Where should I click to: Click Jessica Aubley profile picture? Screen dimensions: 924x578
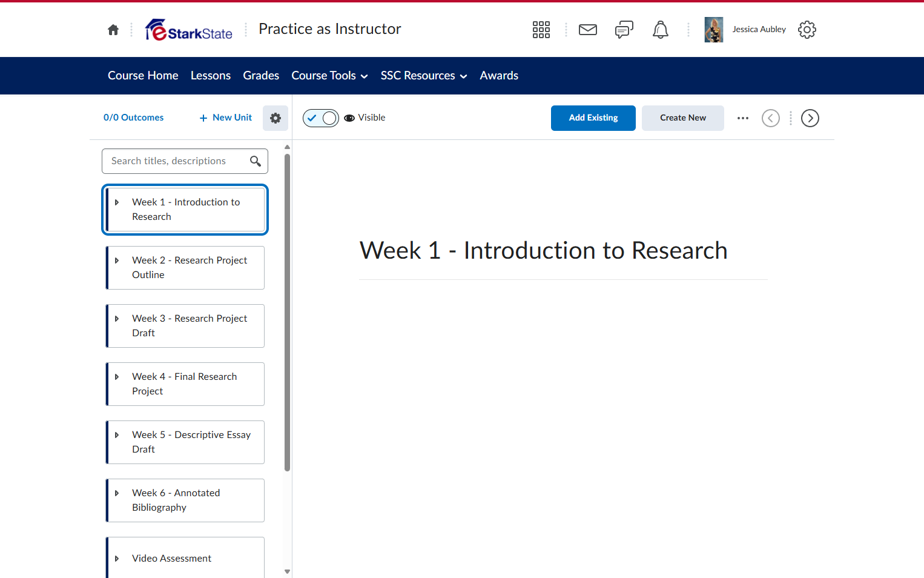pos(714,30)
